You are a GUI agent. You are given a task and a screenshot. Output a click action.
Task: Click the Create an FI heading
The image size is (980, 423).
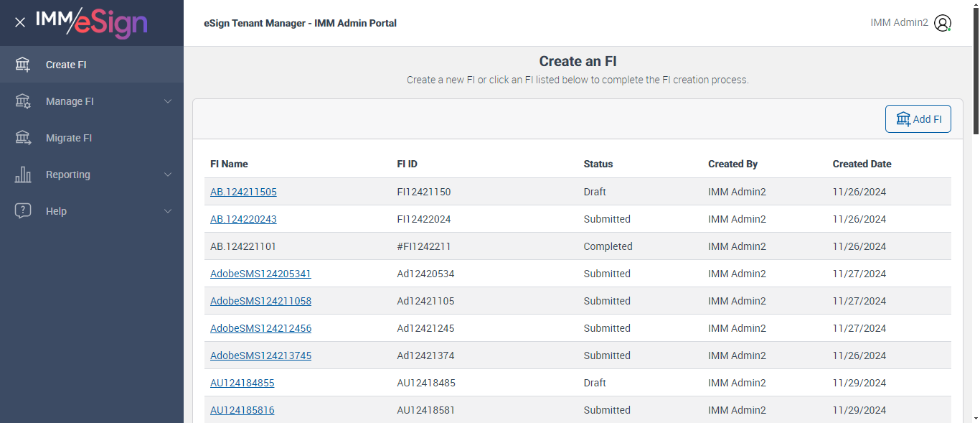578,61
